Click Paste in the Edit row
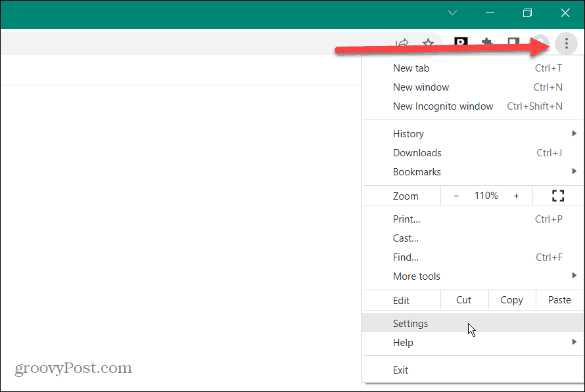The image size is (585, 392). click(x=559, y=300)
